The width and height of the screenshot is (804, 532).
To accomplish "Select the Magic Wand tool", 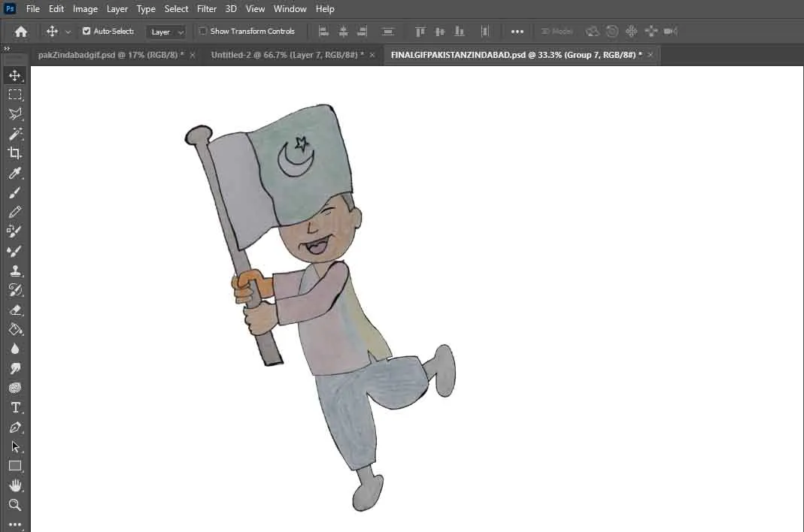I will pos(14,134).
